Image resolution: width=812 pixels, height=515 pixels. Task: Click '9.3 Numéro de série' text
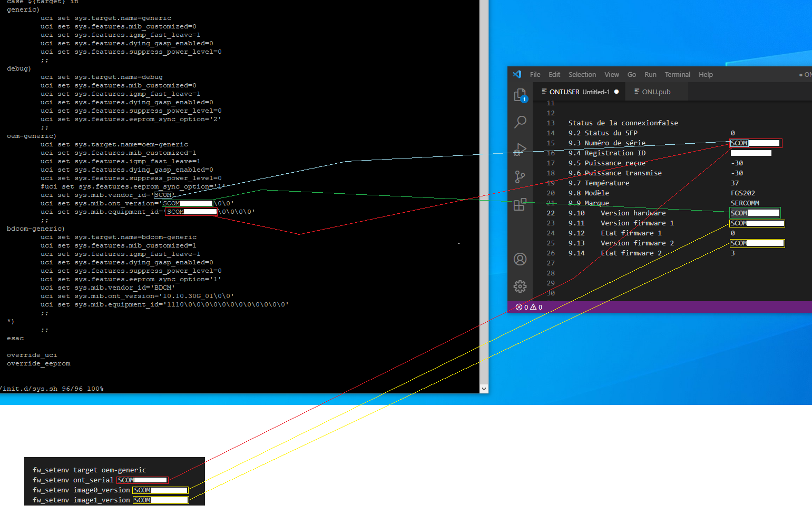tap(606, 143)
